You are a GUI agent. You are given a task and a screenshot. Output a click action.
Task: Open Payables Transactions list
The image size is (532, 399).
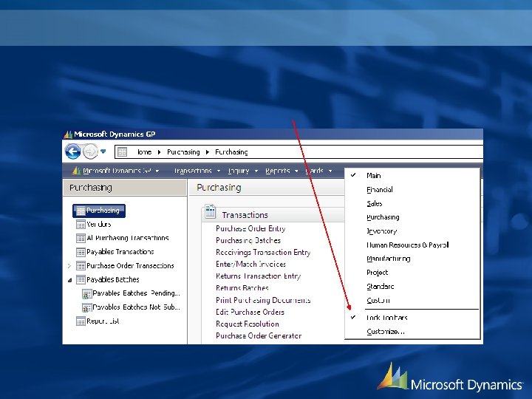tap(120, 252)
